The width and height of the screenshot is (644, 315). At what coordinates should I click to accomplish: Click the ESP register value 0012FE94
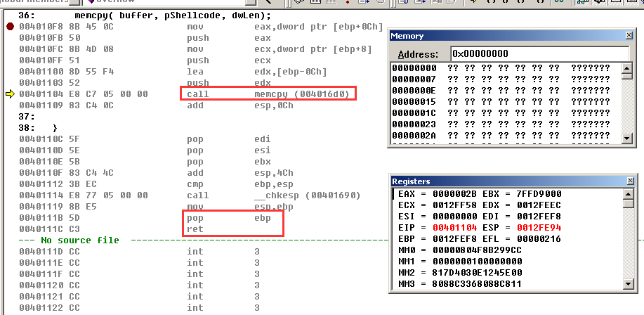[539, 227]
